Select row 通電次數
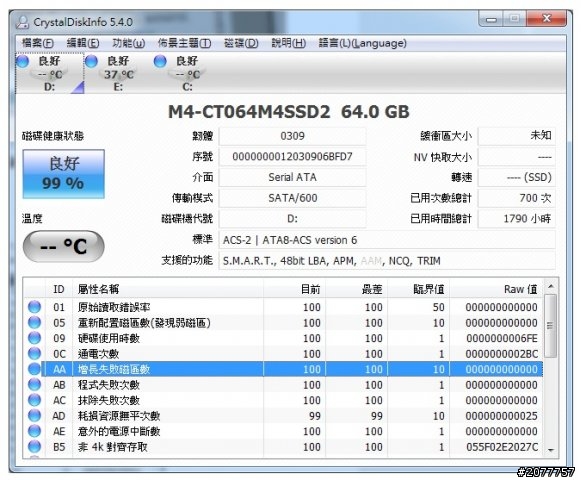 click(x=284, y=354)
